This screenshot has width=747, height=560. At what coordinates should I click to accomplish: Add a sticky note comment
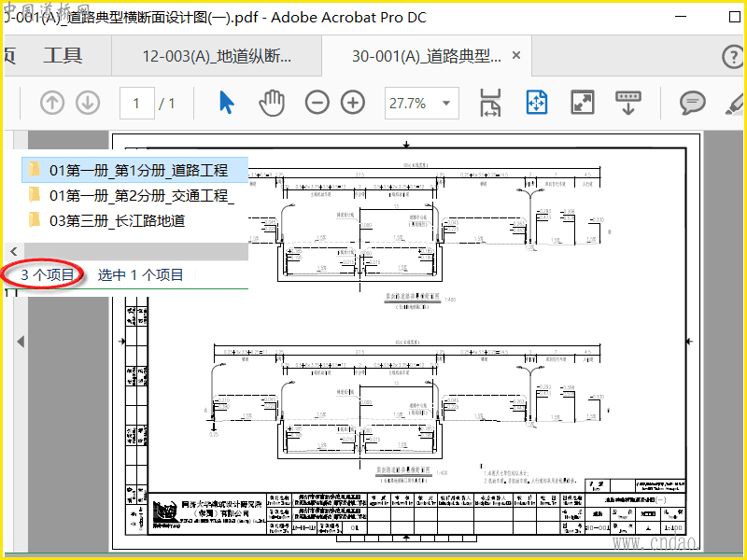point(692,103)
